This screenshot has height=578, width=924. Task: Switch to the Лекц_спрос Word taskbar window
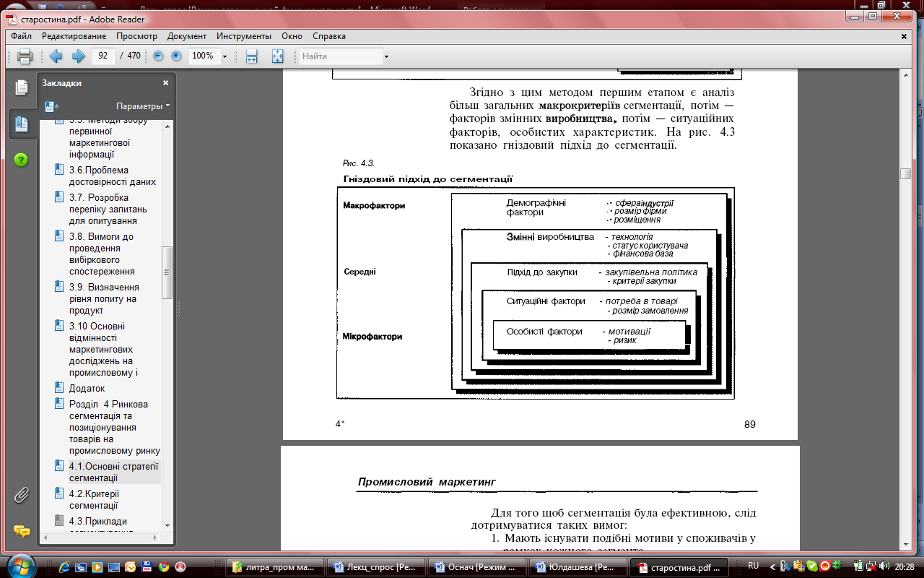click(x=375, y=566)
